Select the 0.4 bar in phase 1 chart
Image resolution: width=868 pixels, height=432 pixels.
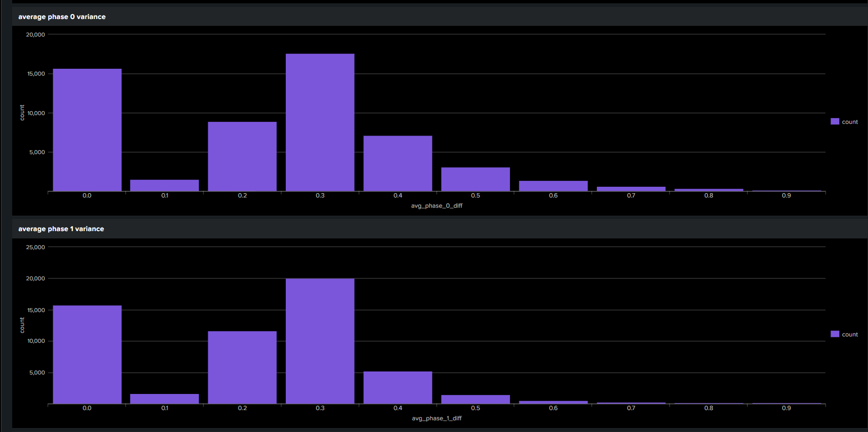tap(398, 388)
